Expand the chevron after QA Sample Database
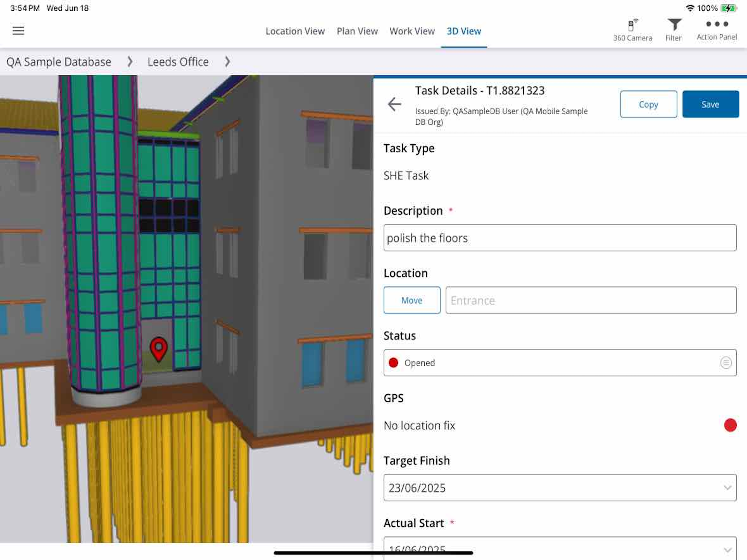 click(130, 62)
